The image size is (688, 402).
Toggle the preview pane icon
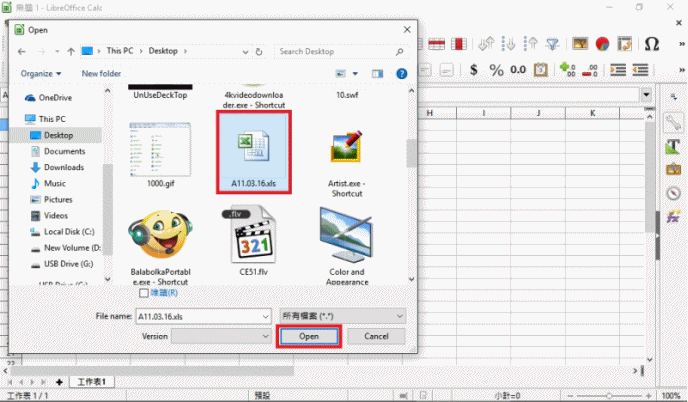377,74
